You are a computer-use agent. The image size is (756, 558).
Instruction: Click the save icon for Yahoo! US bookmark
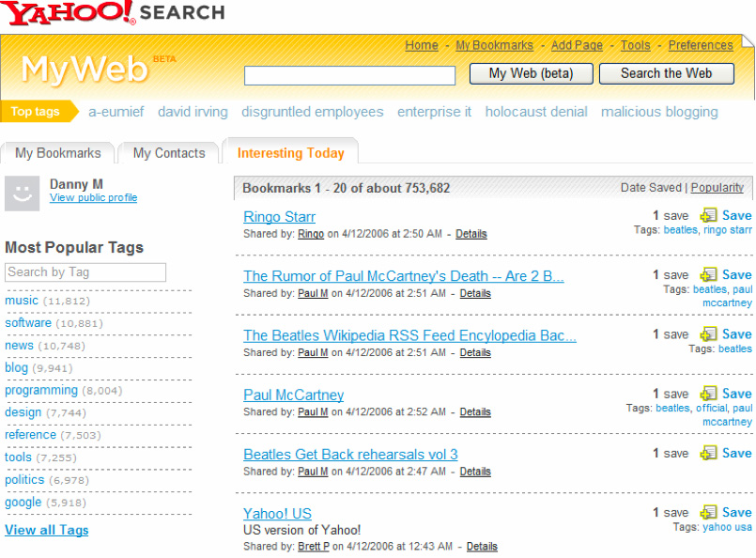(x=708, y=512)
